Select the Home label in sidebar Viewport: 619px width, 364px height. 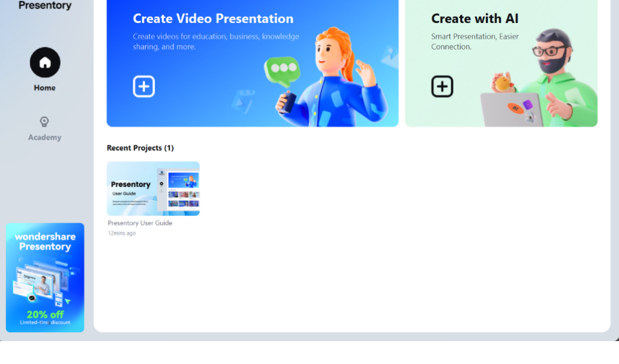point(45,88)
